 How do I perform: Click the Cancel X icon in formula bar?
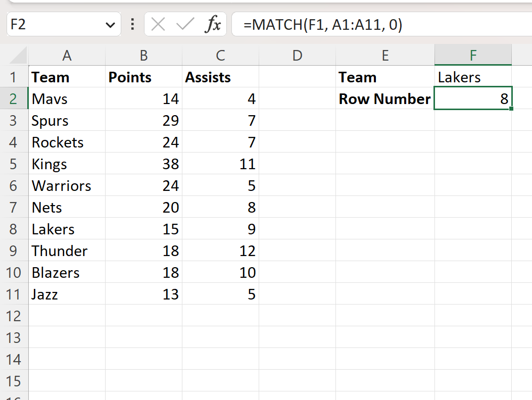[158, 24]
